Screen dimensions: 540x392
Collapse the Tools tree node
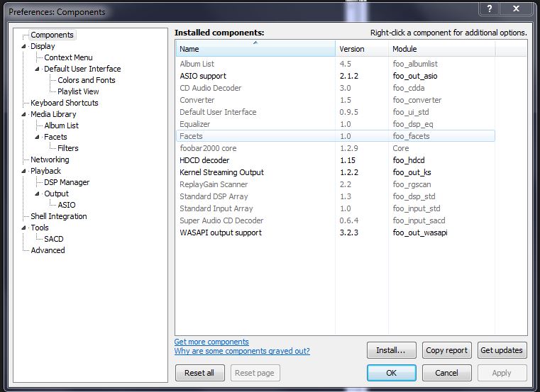[x=23, y=228]
